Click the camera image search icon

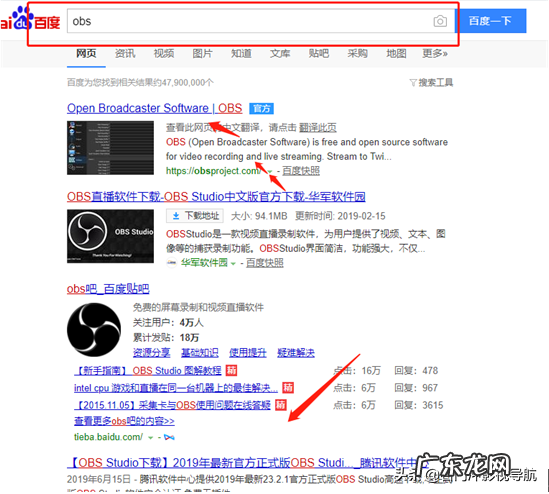click(x=440, y=21)
